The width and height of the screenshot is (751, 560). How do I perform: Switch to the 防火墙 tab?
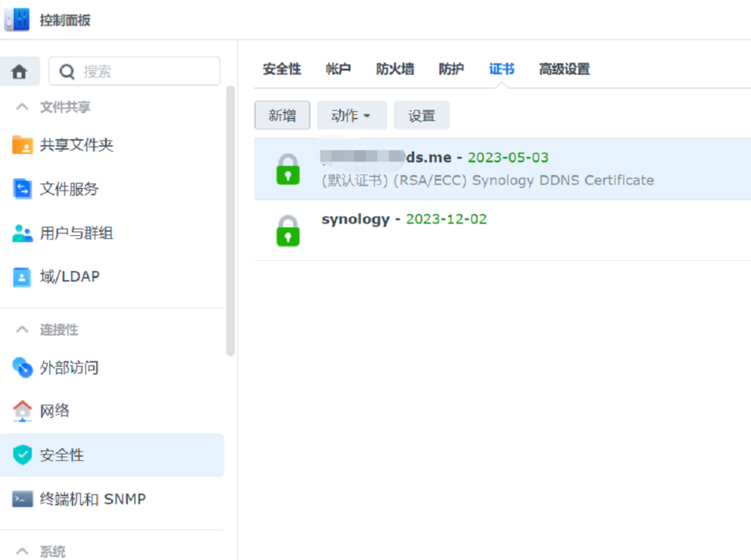pos(395,70)
